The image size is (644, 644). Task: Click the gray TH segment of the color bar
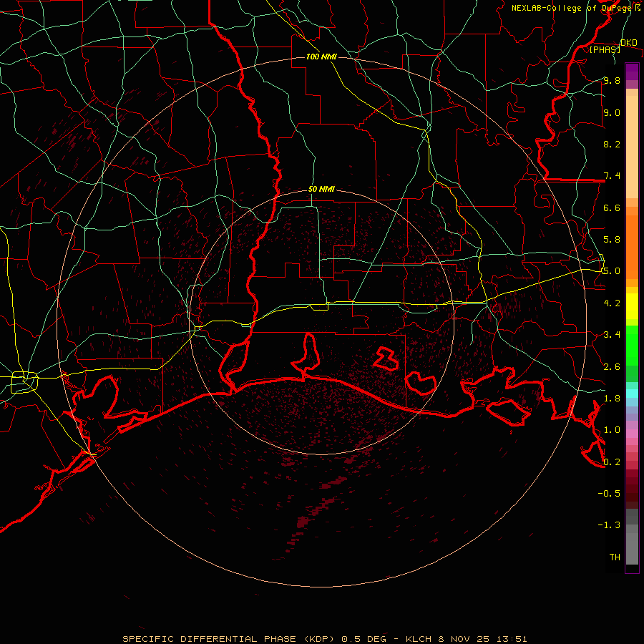click(632, 548)
